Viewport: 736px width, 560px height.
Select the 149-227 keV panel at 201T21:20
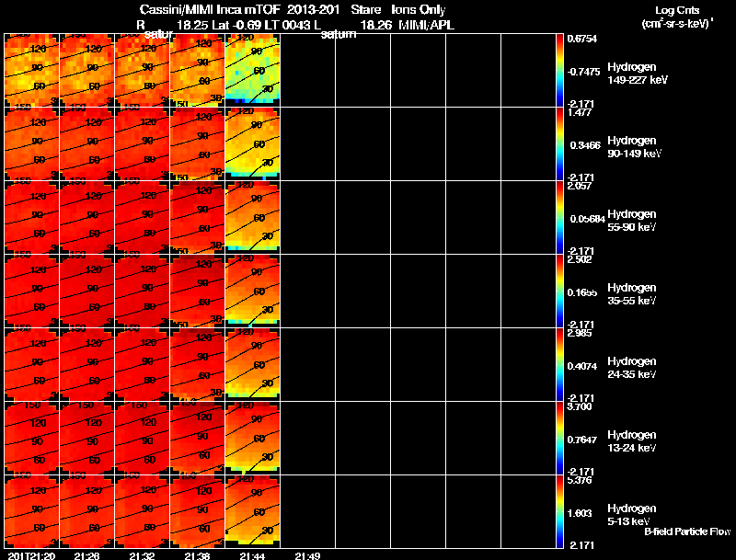31,70
